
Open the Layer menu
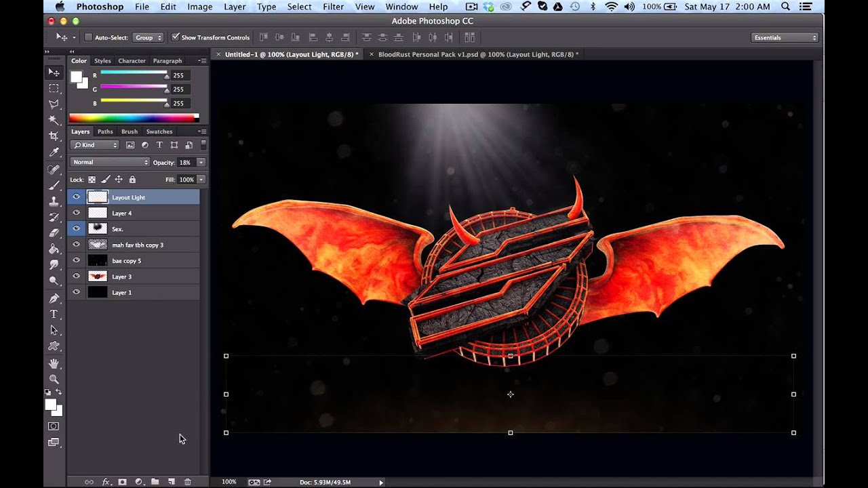coord(235,7)
